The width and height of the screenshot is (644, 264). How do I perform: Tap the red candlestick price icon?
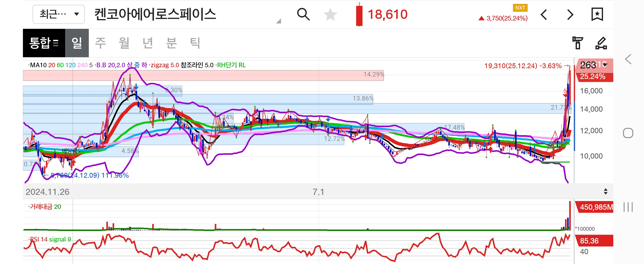(x=359, y=14)
